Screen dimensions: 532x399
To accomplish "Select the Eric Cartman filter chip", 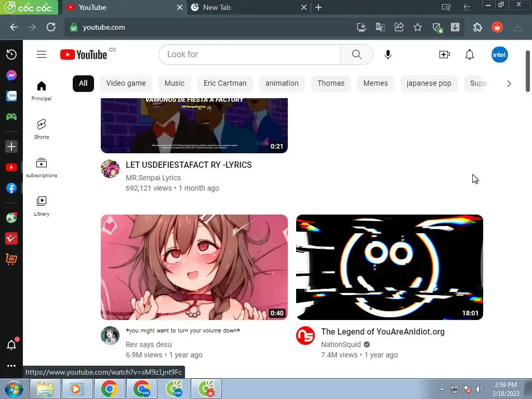I will [x=225, y=84].
